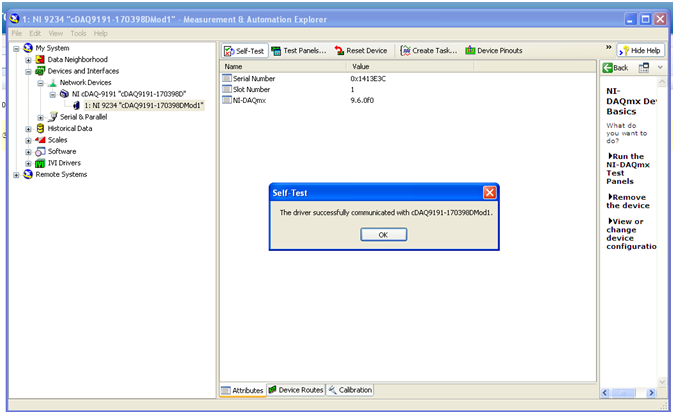Select the IVI Drivers icon
Screen dimensions: 674x412
tap(40, 163)
